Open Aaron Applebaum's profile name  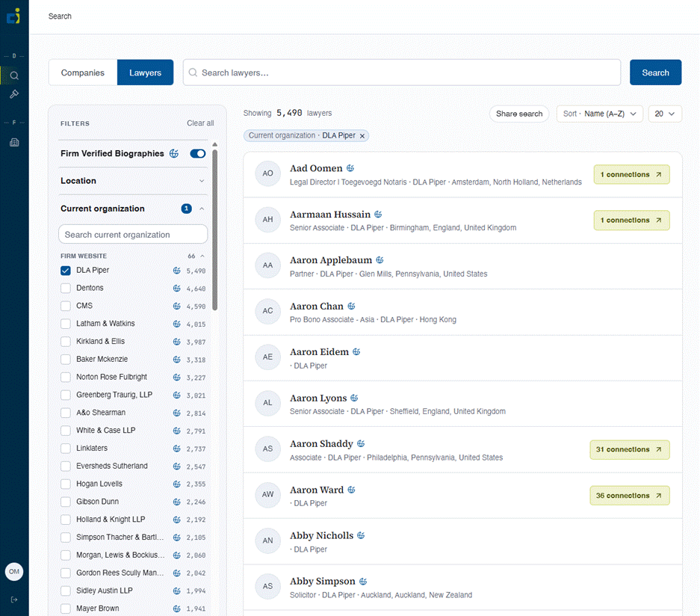click(x=331, y=260)
